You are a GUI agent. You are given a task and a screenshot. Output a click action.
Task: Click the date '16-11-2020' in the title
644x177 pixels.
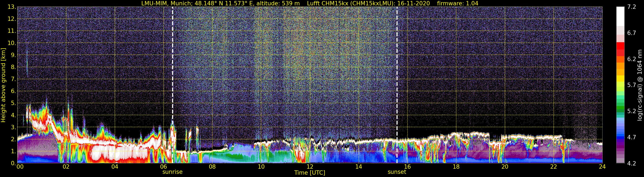(414, 3)
